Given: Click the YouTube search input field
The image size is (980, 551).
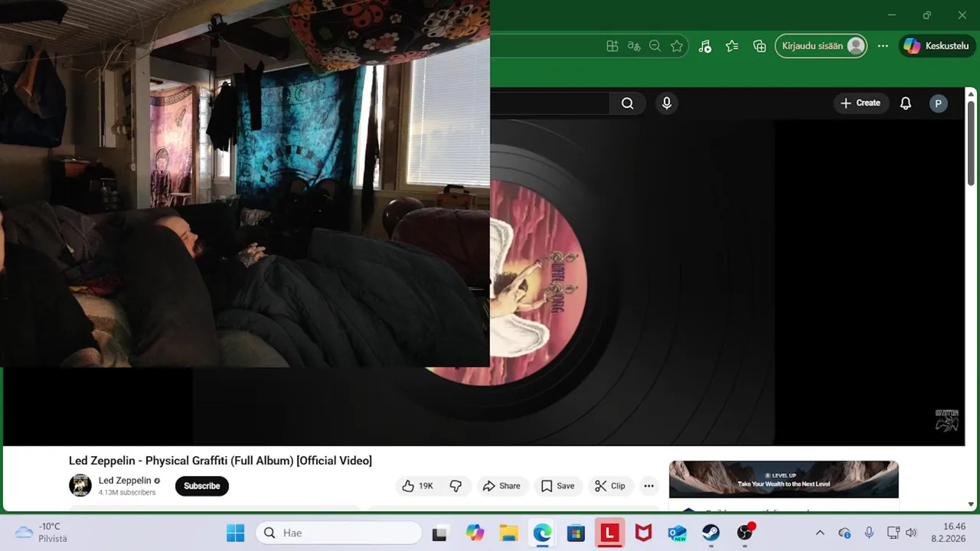Looking at the screenshot, I should (x=550, y=103).
